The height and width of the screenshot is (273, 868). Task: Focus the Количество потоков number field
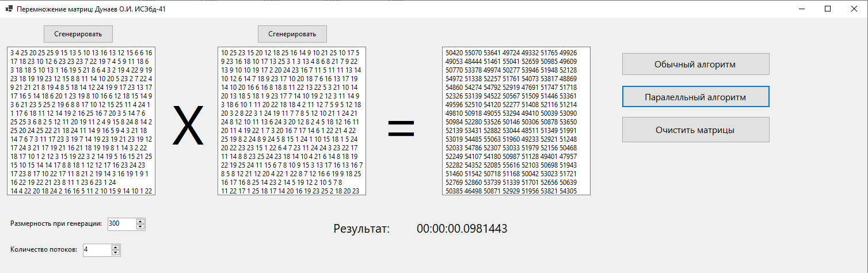pyautogui.click(x=96, y=250)
